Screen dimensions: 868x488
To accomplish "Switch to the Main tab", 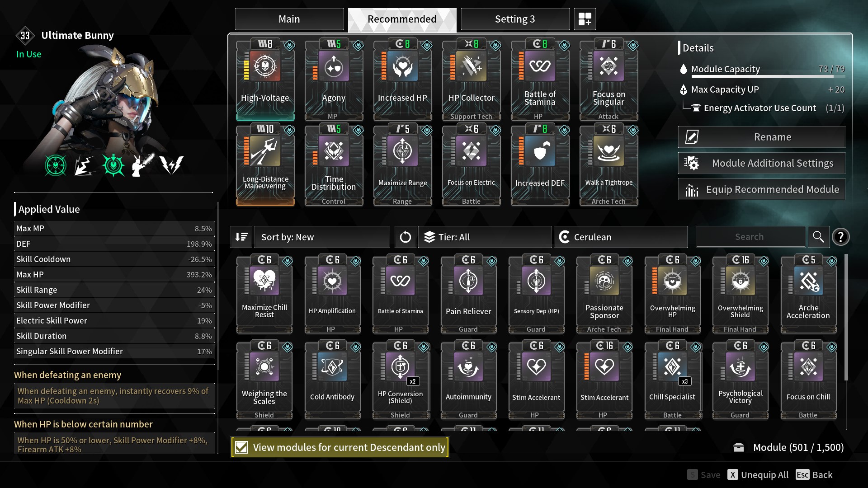I will pyautogui.click(x=289, y=19).
